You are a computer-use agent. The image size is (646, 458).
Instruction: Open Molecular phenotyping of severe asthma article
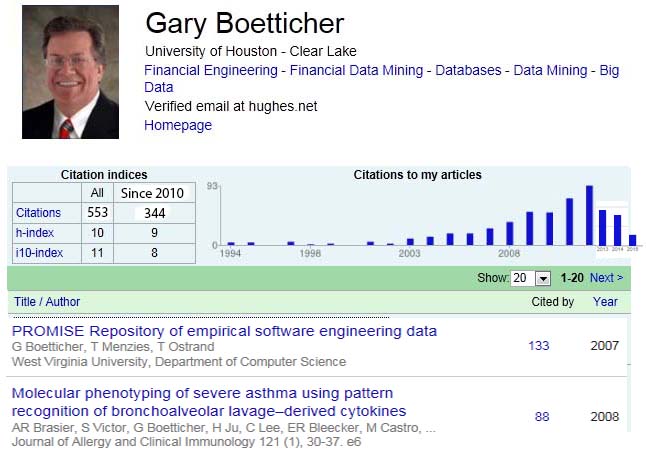(x=209, y=402)
